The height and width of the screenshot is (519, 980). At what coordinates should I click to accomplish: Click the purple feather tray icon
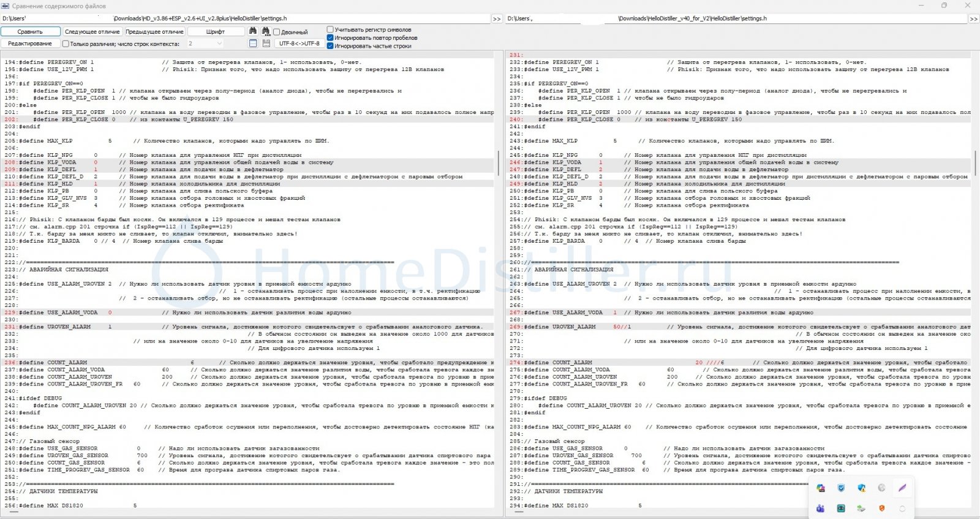[902, 488]
